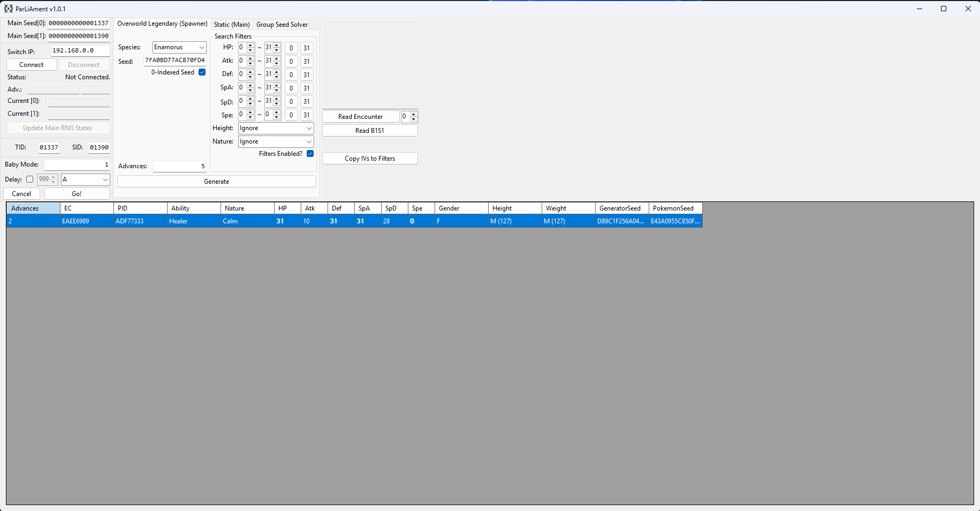Click the ParLiAment app icon in title bar
The width and height of the screenshot is (980, 511).
tap(9, 9)
